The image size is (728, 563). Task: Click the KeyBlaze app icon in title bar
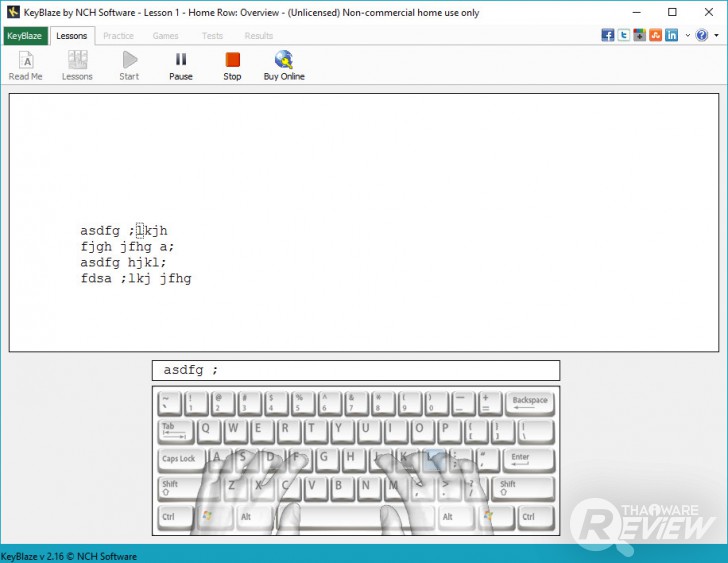click(13, 12)
